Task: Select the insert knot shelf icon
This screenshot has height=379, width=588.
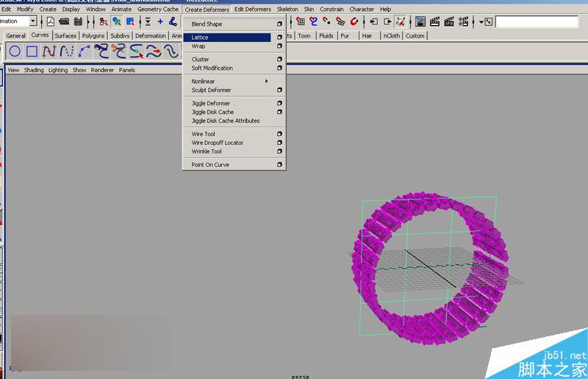Action: (x=137, y=51)
